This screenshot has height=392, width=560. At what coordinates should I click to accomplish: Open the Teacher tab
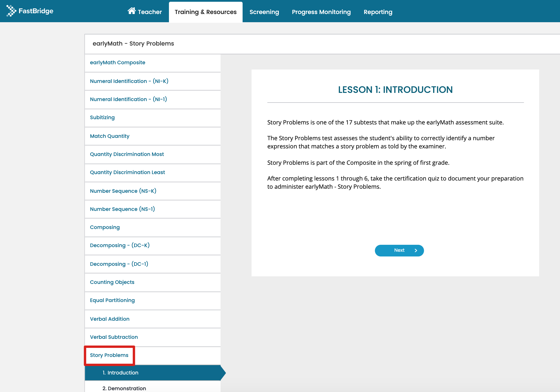coord(145,12)
